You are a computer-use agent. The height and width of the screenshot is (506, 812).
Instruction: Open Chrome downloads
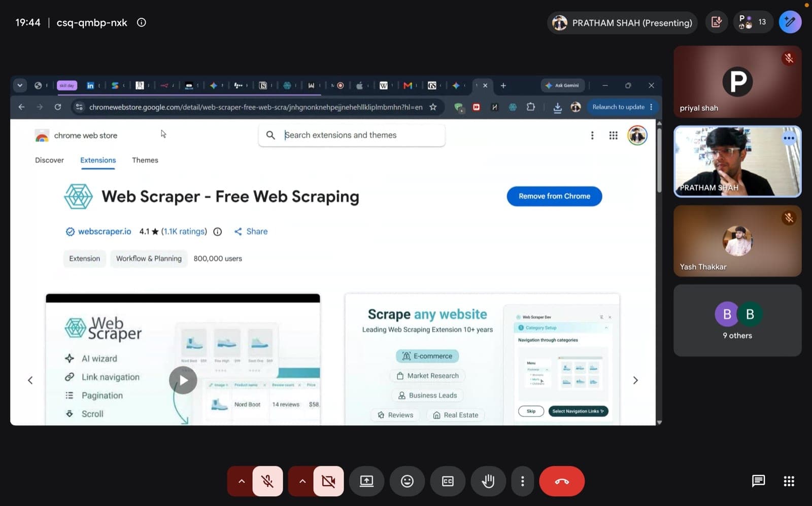tap(557, 107)
